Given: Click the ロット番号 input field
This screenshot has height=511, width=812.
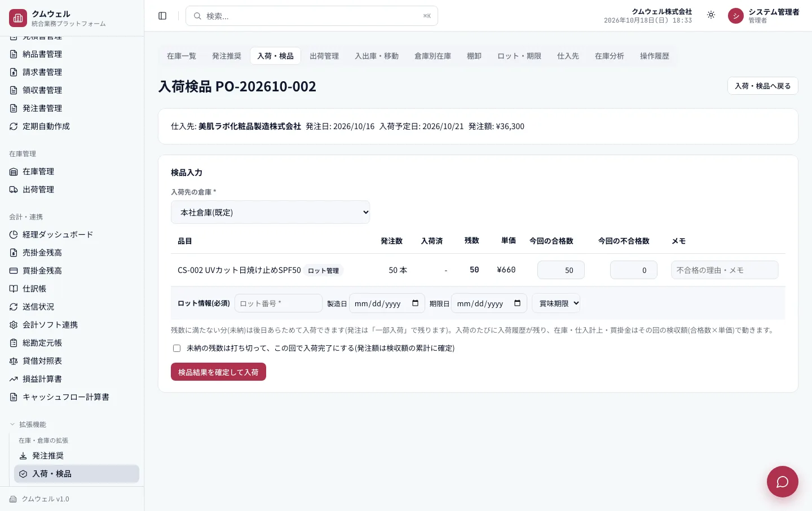Looking at the screenshot, I should coord(279,303).
